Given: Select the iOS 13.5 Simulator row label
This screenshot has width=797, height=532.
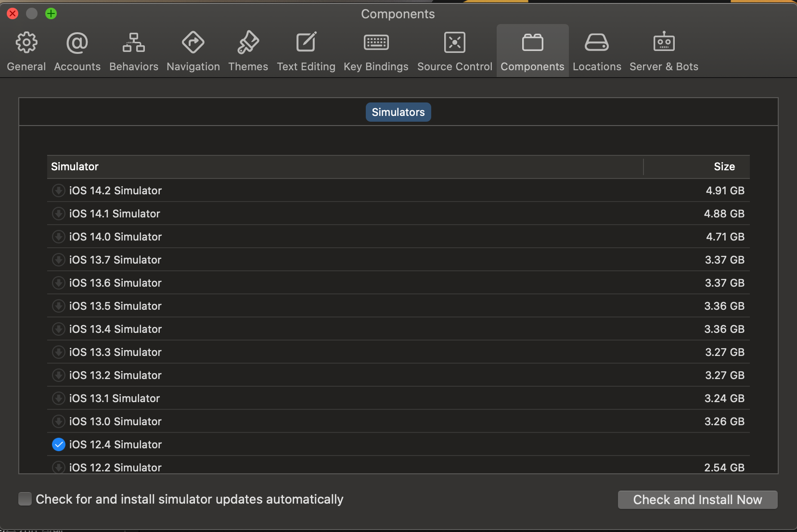Looking at the screenshot, I should pyautogui.click(x=116, y=306).
